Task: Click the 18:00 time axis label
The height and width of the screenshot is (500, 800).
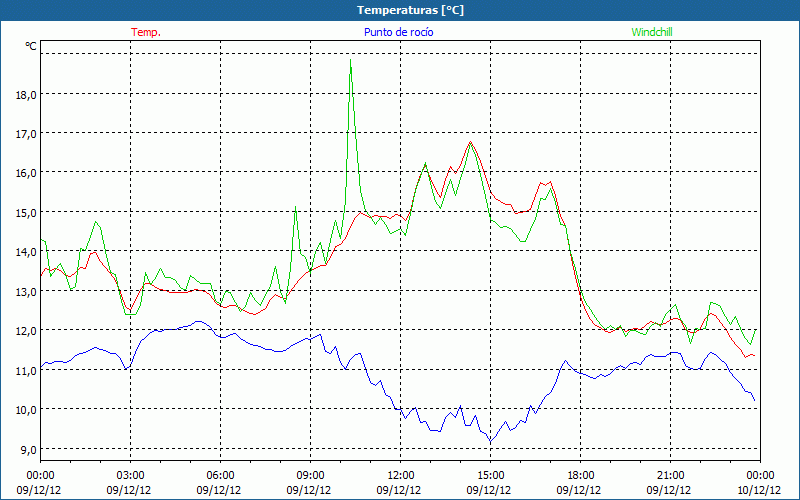Action: 580,476
